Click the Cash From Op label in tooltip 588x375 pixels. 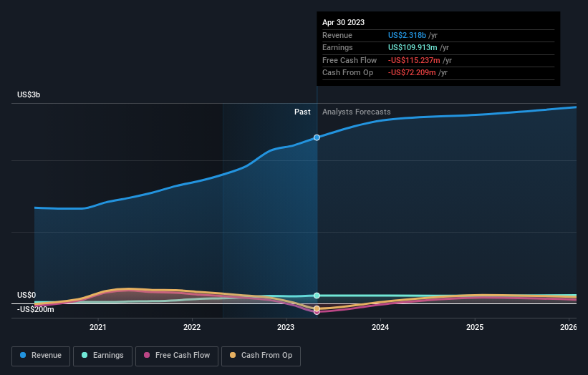347,73
